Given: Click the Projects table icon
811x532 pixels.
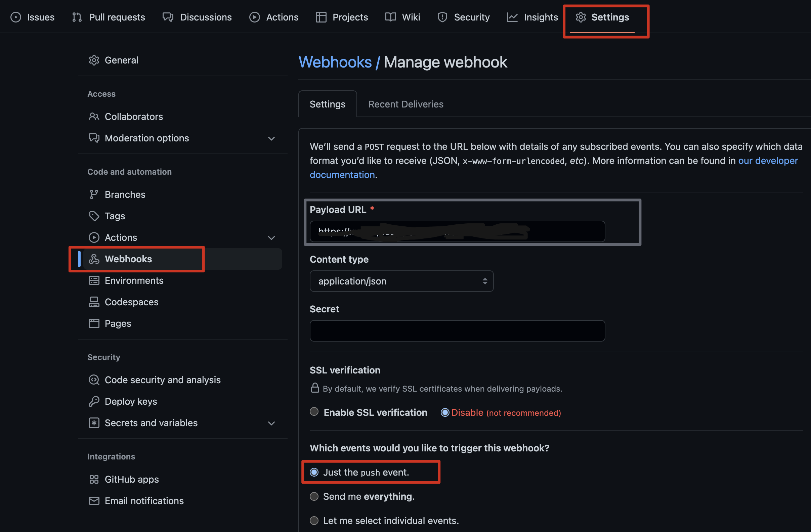Looking at the screenshot, I should (x=321, y=17).
